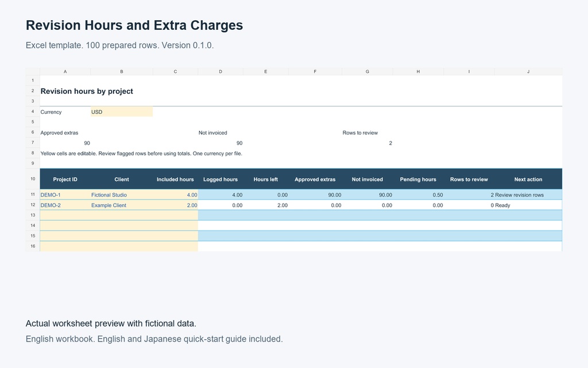The width and height of the screenshot is (588, 368).
Task: Click the "Revision hours by project" sheet title
Action: [87, 91]
